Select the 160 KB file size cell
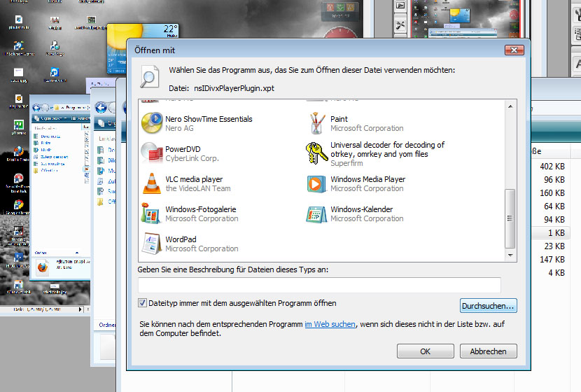The height and width of the screenshot is (392, 581). tap(552, 193)
